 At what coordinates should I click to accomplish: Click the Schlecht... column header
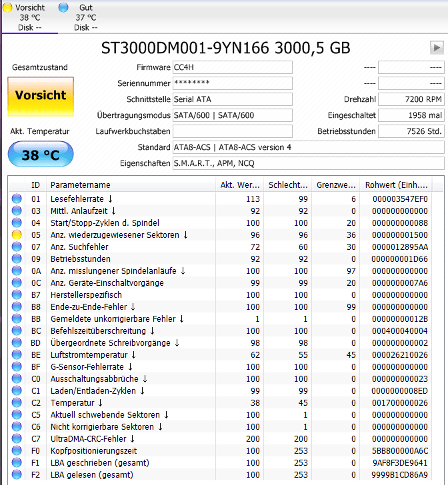[x=287, y=185]
